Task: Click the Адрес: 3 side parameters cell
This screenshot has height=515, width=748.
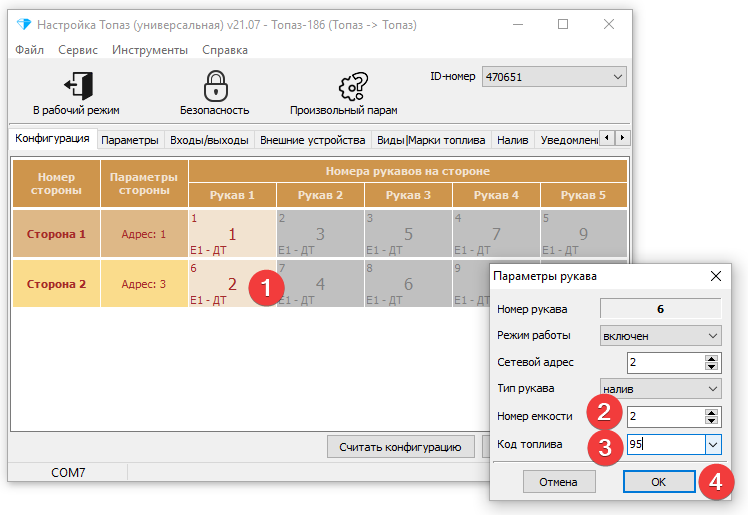Action: (x=144, y=284)
